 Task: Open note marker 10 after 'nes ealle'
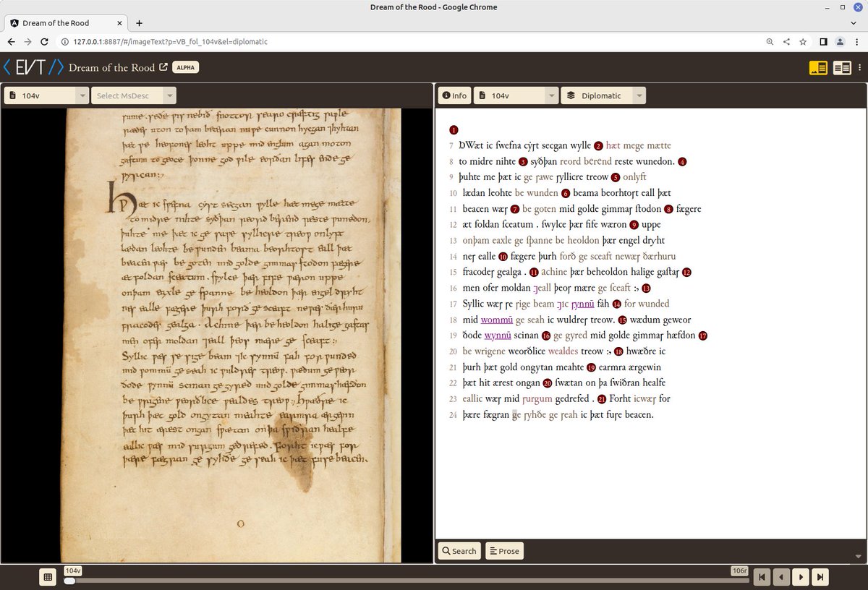click(503, 256)
